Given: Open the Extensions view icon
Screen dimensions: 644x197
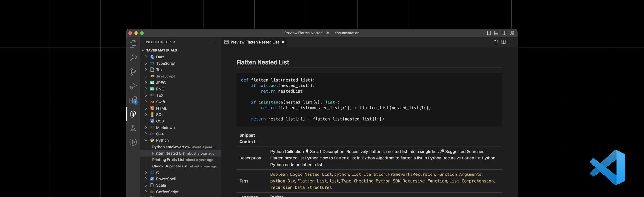Looking at the screenshot, I should [x=133, y=100].
